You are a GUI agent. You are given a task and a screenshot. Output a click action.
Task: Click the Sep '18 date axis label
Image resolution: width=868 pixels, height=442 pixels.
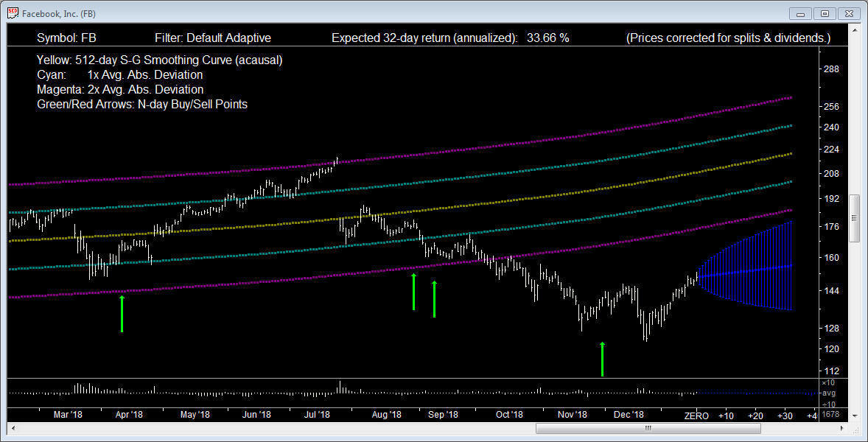click(444, 414)
